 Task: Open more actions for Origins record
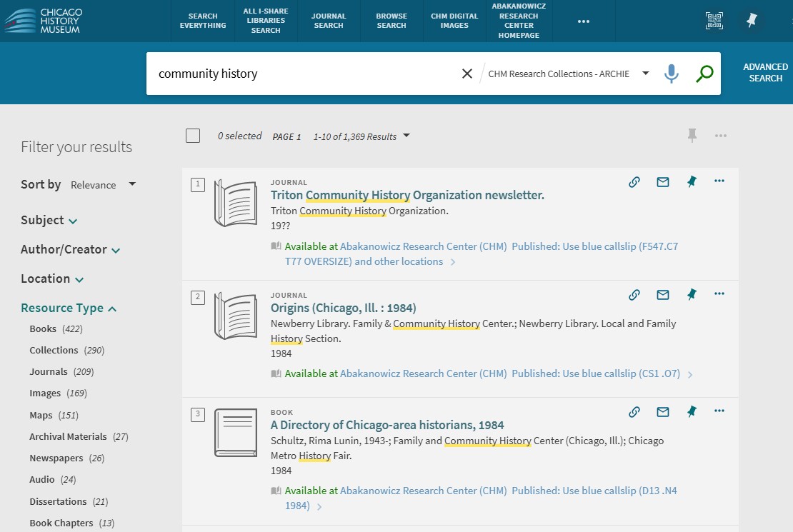719,293
